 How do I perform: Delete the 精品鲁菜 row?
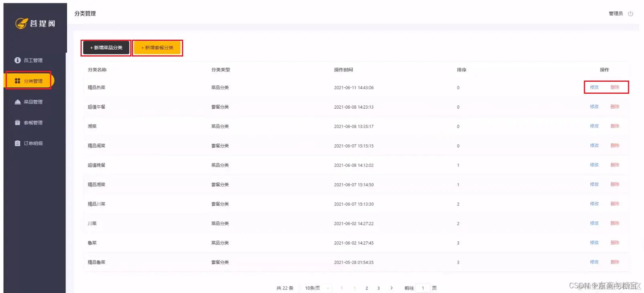point(615,262)
